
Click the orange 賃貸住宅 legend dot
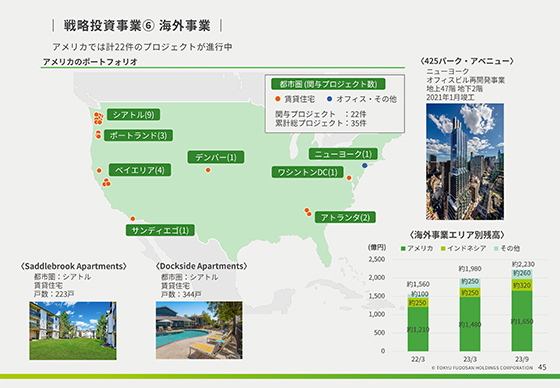(x=278, y=99)
